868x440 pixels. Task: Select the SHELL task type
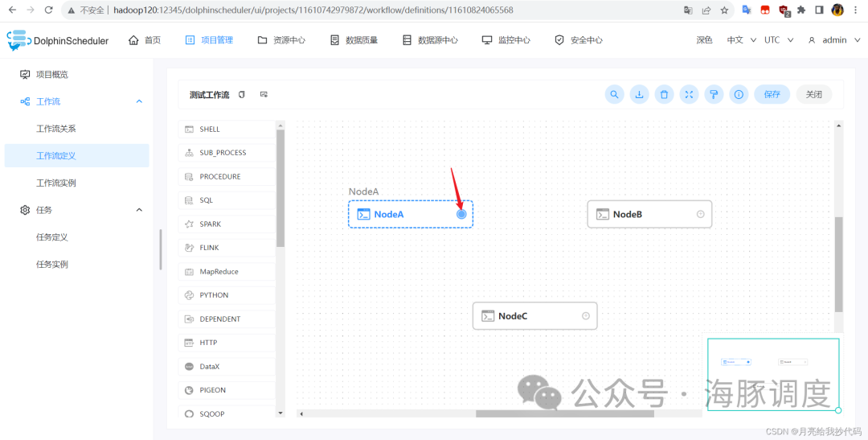click(x=227, y=130)
